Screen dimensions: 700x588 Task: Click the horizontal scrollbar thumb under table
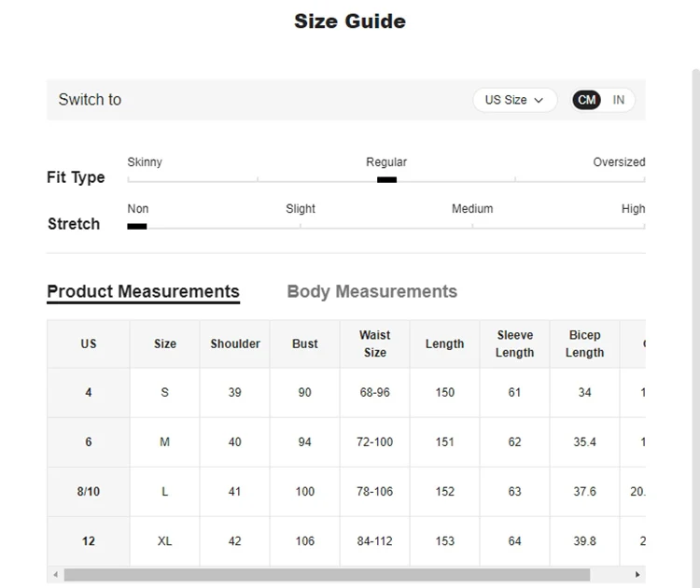pos(327,575)
